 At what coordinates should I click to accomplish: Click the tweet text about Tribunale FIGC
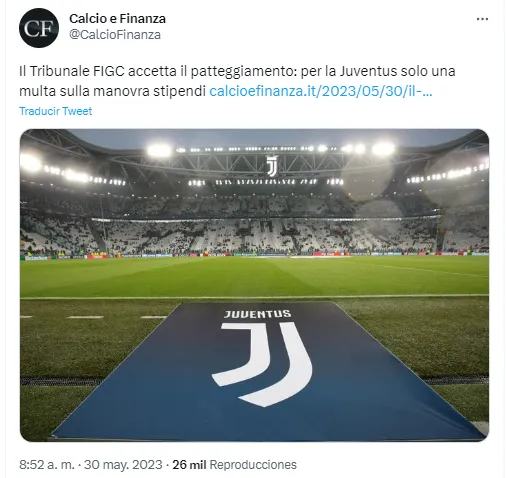coord(237,81)
